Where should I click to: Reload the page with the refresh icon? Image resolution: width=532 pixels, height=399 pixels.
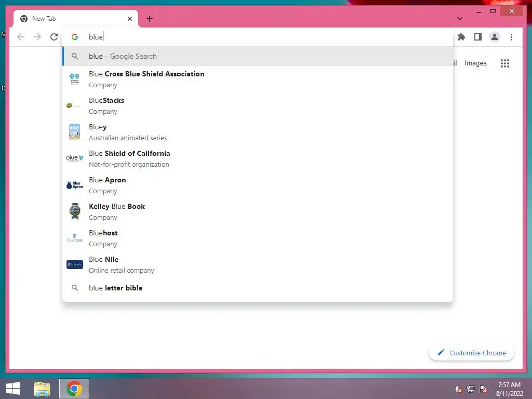(54, 37)
